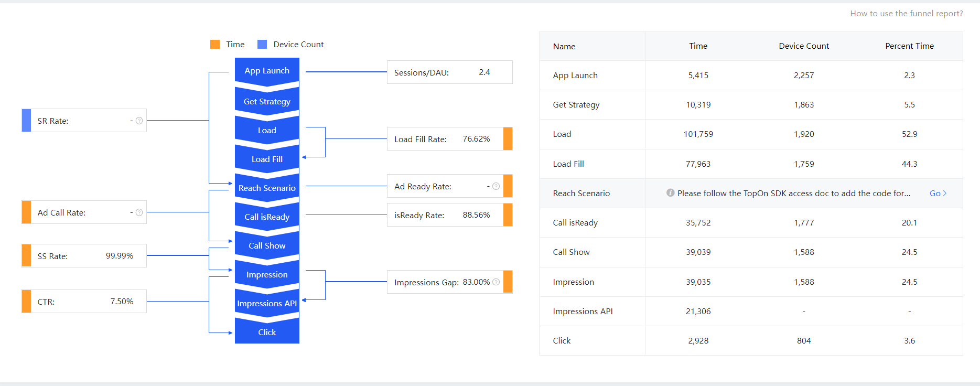Click the Ad Ready Rate help icon
The height and width of the screenshot is (386, 980).
(x=496, y=186)
